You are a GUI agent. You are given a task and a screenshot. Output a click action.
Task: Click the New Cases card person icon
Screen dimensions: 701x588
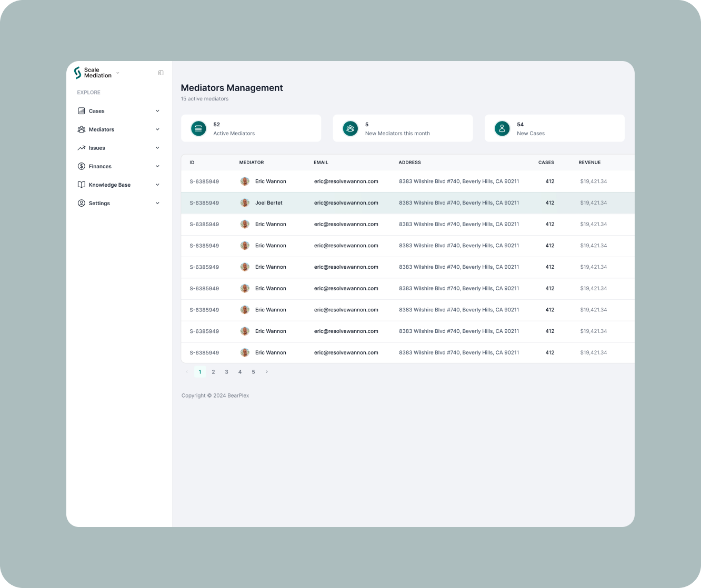(x=502, y=128)
